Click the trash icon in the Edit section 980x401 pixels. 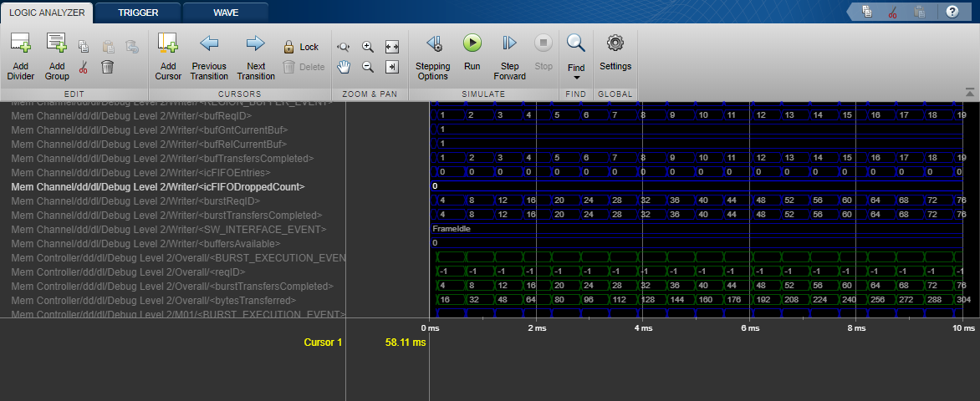click(108, 67)
